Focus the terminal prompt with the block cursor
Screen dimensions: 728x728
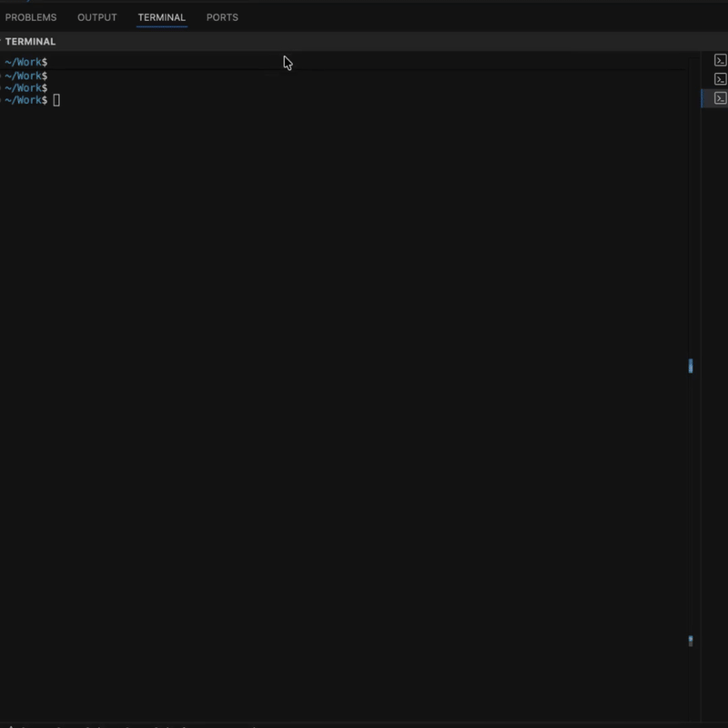point(56,100)
